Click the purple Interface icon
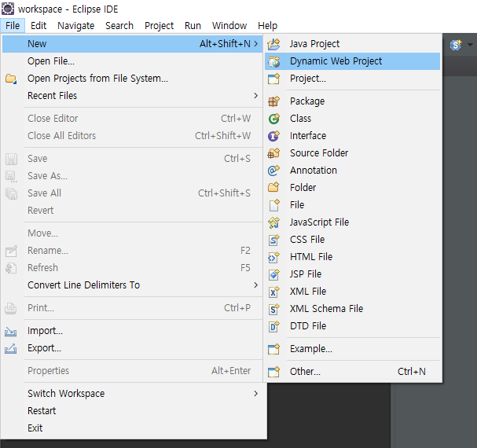 point(273,136)
